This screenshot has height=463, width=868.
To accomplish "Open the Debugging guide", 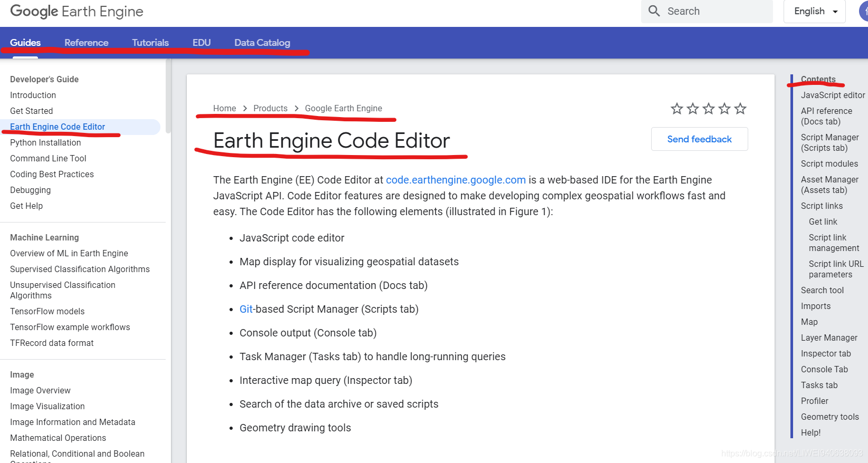I will point(30,190).
